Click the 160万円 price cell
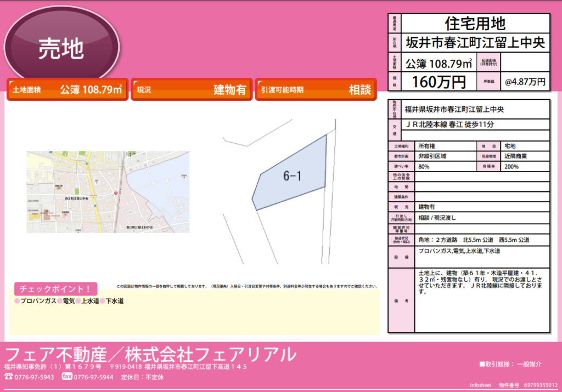Screen dimensions: 562x392 click(439, 82)
